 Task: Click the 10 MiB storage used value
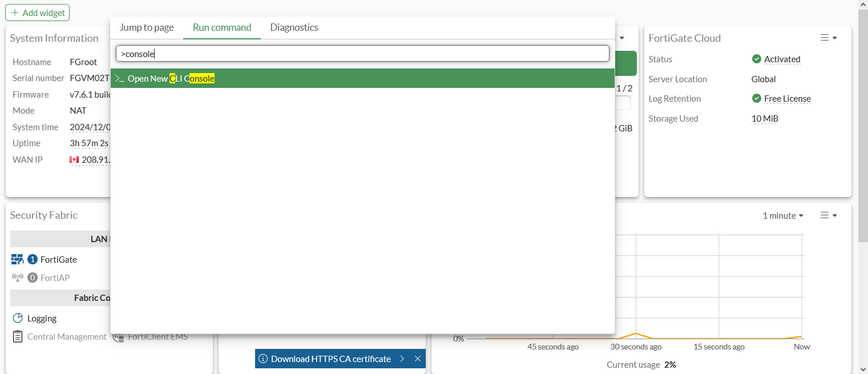click(x=765, y=118)
